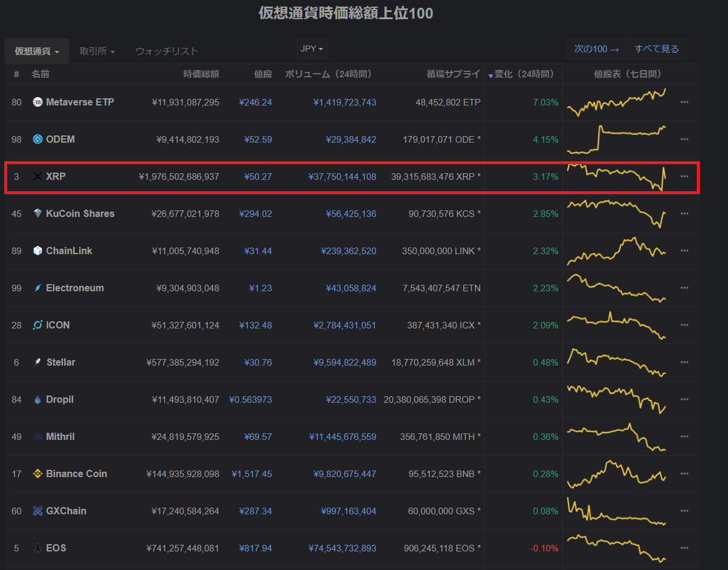The height and width of the screenshot is (570, 728).
Task: Open the more options menu for ODEM
Action: click(x=684, y=140)
